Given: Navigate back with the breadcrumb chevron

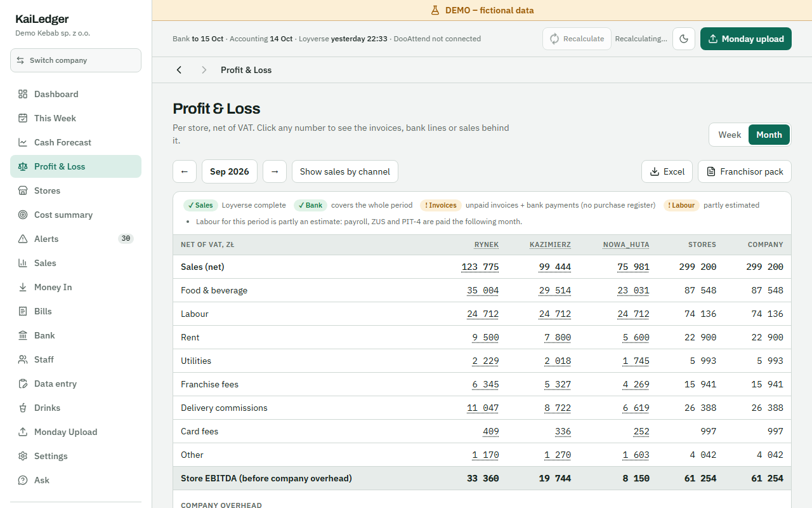Looking at the screenshot, I should 179,70.
